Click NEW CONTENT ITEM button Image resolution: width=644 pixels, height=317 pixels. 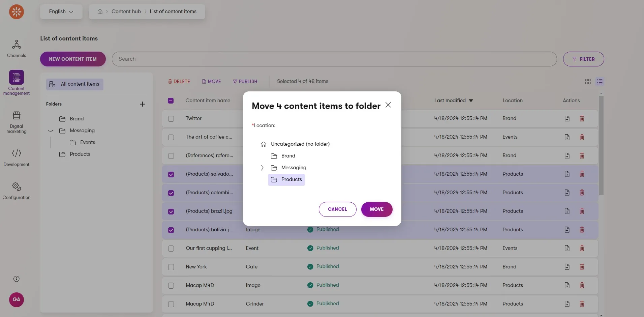73,59
